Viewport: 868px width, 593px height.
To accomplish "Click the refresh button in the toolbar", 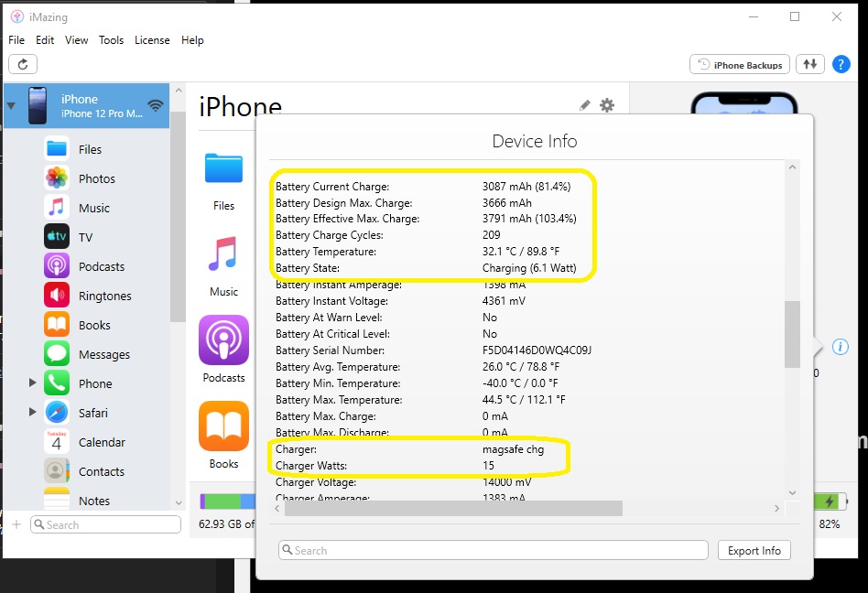I will [x=23, y=64].
